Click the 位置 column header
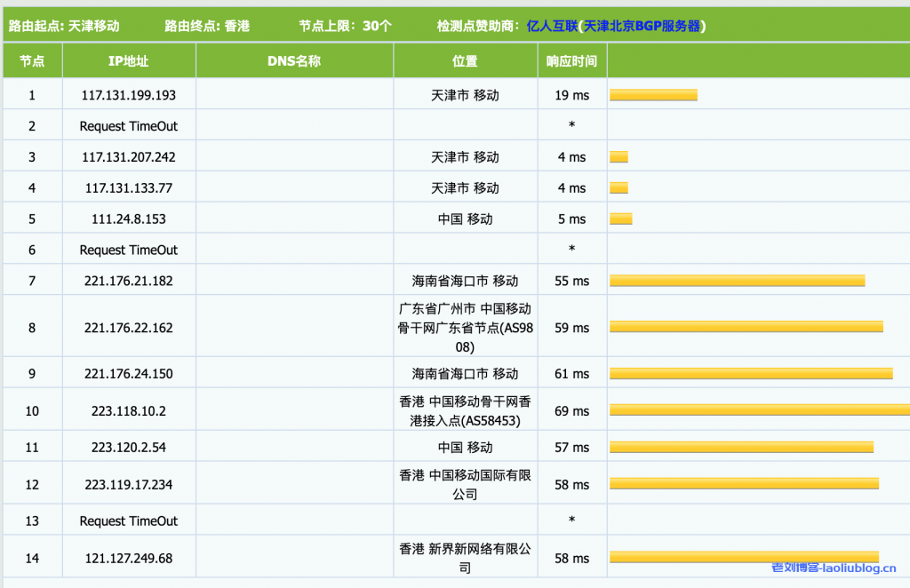The image size is (910, 588). pos(465,61)
